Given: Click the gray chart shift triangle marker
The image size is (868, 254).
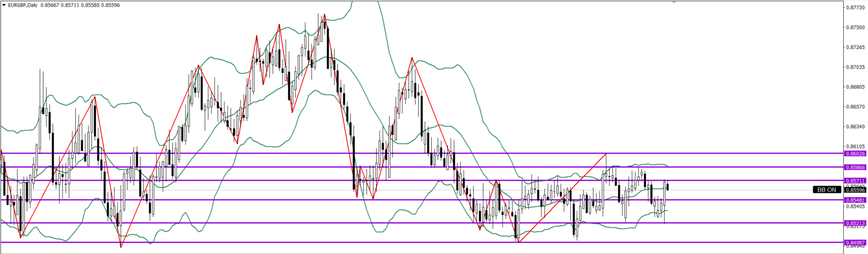Looking at the screenshot, I should click(x=674, y=3).
